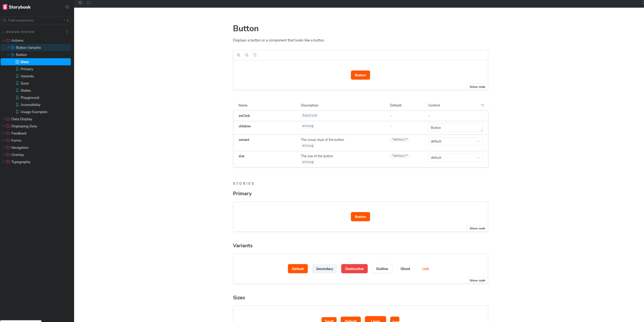
Task: Toggle outlines in the top toolbar
Action: (89, 3)
